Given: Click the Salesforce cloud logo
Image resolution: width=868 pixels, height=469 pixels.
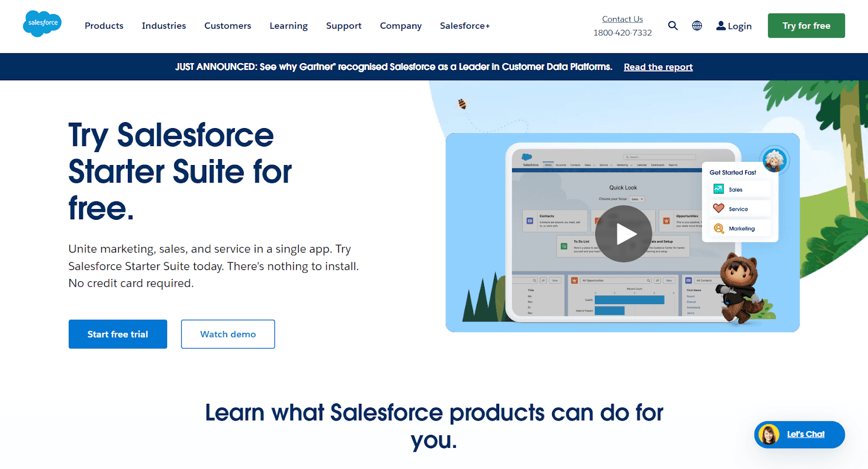Looking at the screenshot, I should (x=42, y=24).
